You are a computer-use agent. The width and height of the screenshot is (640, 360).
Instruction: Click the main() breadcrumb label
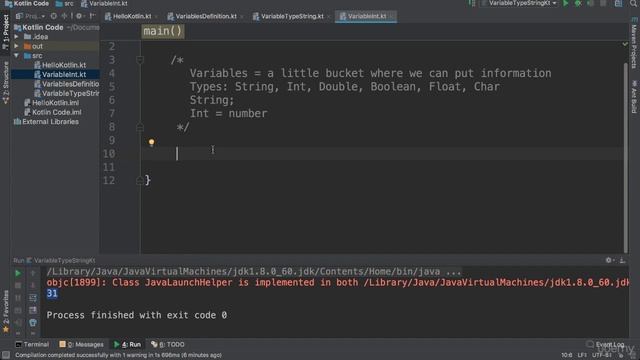(163, 31)
